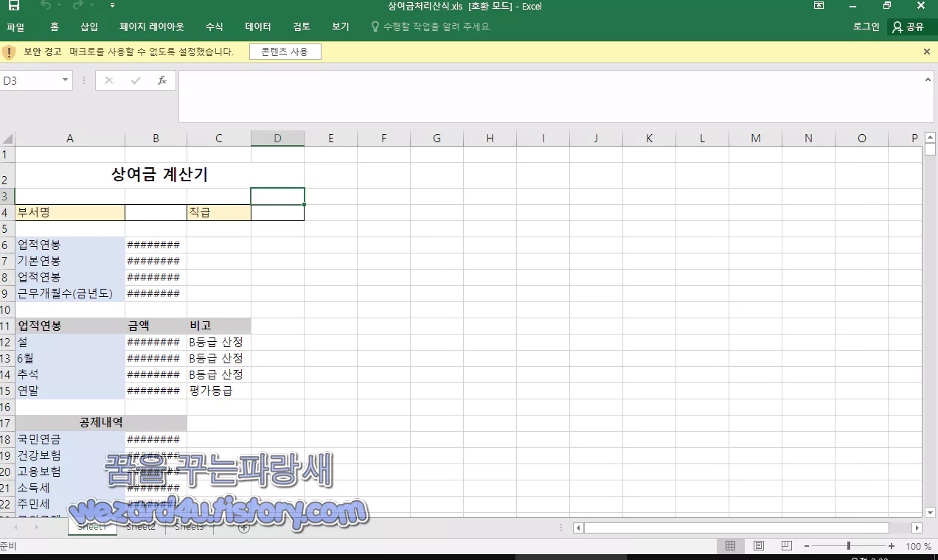Open the 검토 ribbon tab
The width and height of the screenshot is (938, 560).
(x=302, y=27)
